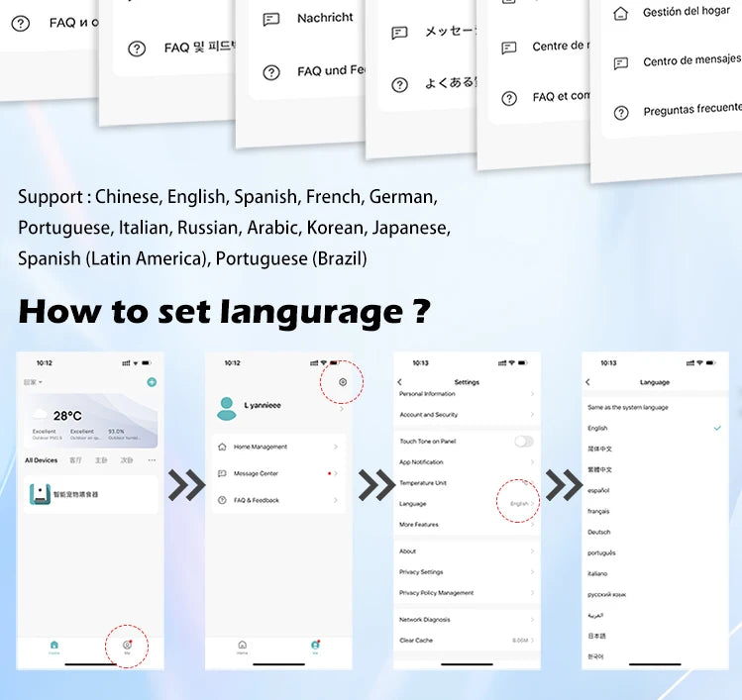
Task: Open the Account and Security row
Action: [x=466, y=415]
